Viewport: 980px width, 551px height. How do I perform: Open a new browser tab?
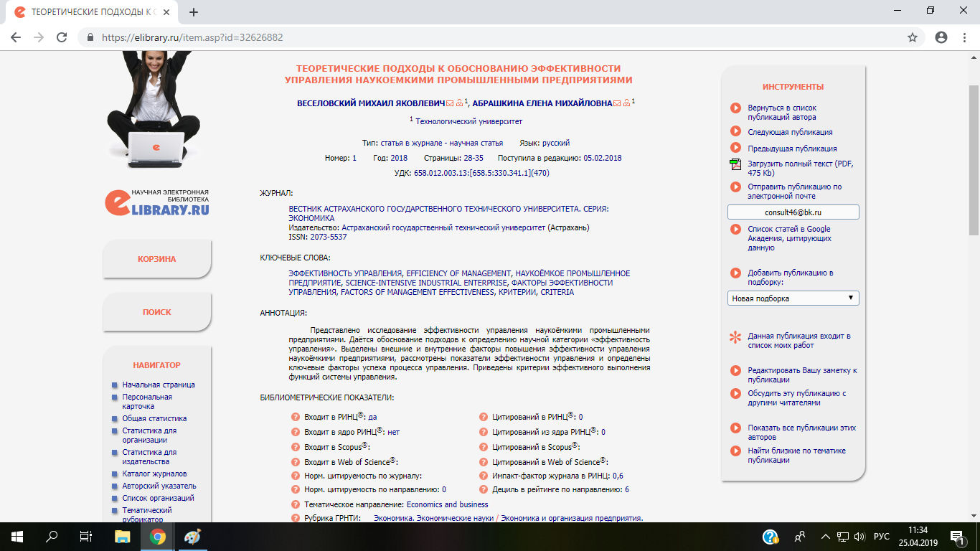pos(194,12)
